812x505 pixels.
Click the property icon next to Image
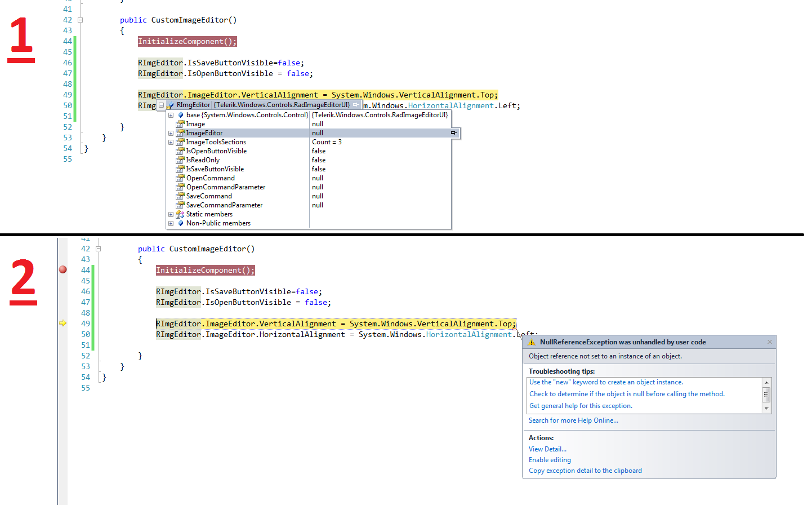coord(180,124)
